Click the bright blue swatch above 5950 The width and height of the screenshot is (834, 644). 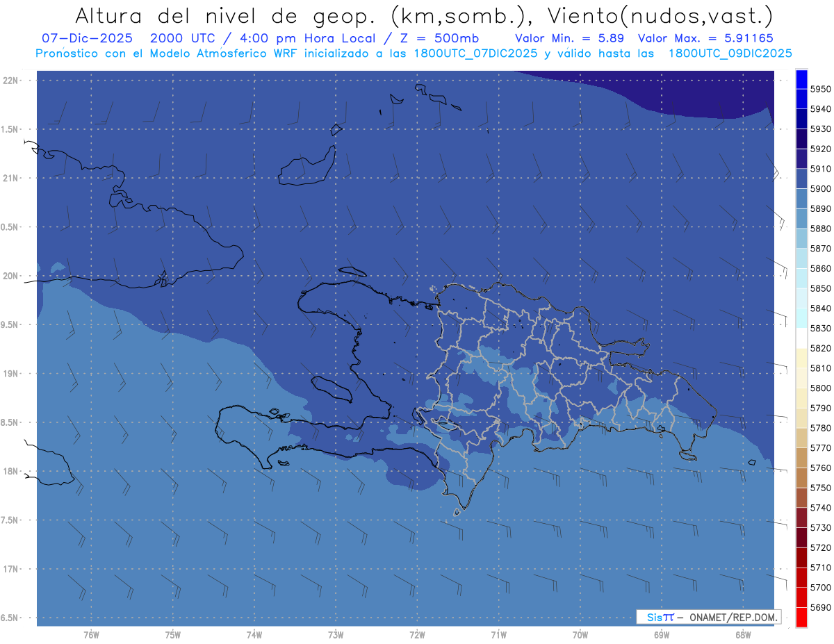[x=801, y=79]
